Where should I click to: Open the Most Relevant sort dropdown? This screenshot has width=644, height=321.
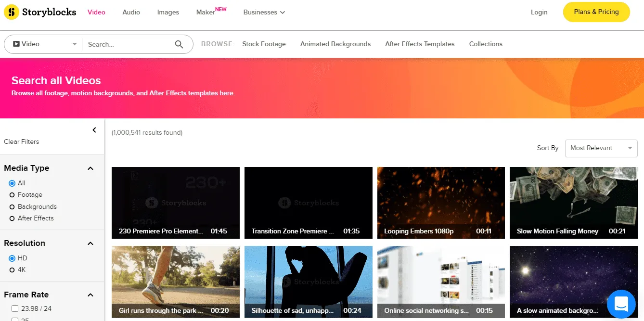[x=601, y=148]
